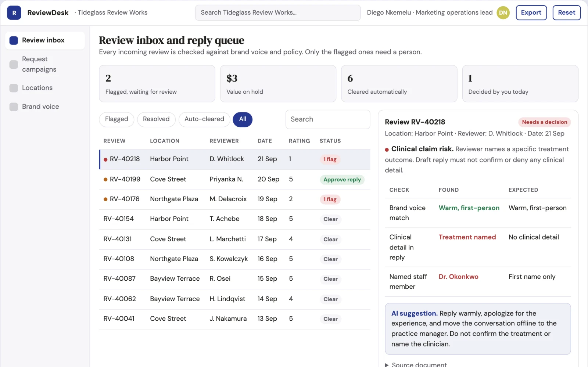Select review row RV-40108
This screenshot has width=588, height=367.
[234, 259]
